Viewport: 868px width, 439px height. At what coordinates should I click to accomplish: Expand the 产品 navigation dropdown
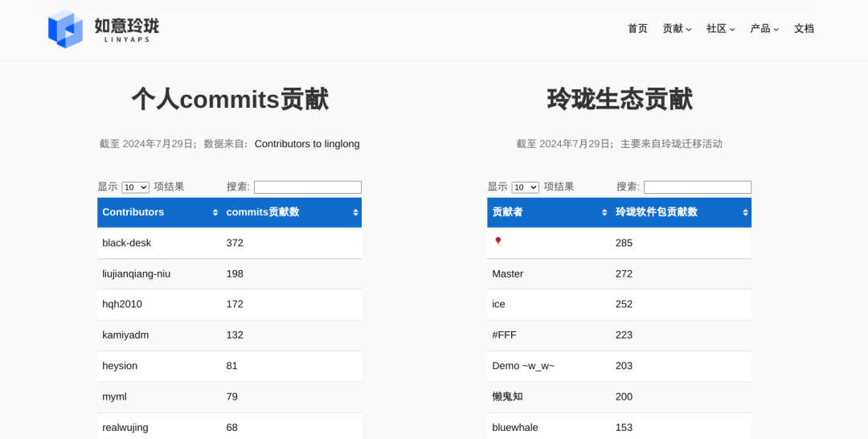[764, 29]
